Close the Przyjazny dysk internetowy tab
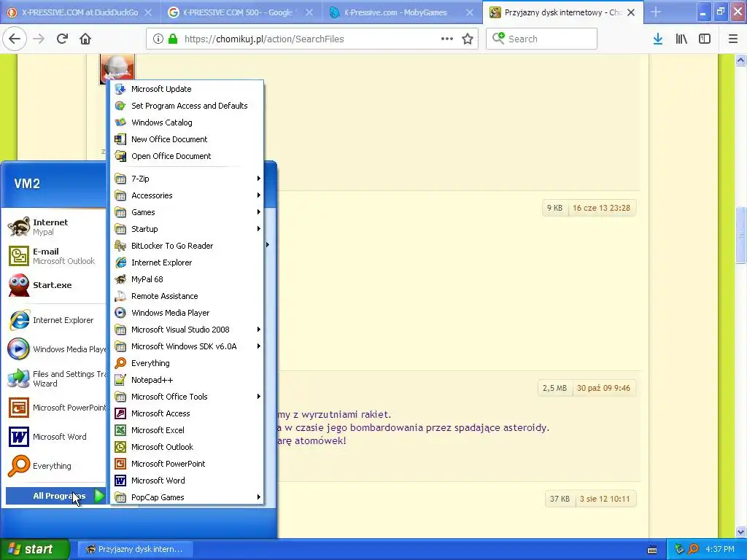Image resolution: width=747 pixels, height=560 pixels. click(x=631, y=12)
